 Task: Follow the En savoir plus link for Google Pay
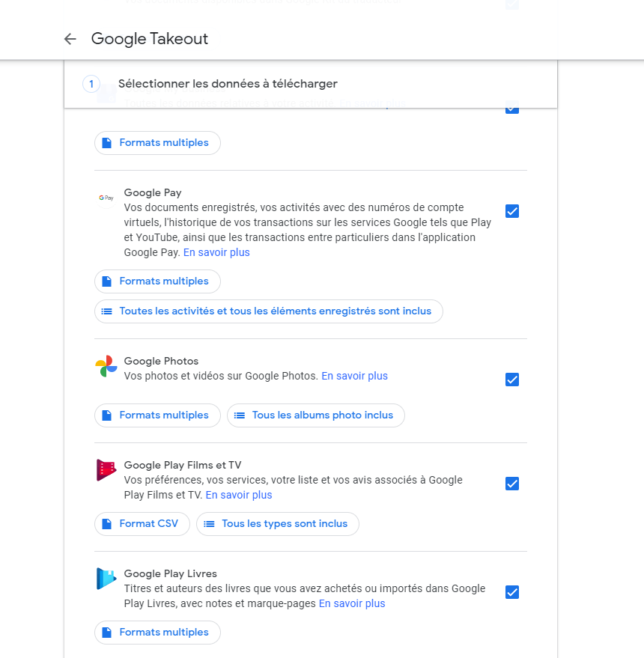tap(216, 252)
